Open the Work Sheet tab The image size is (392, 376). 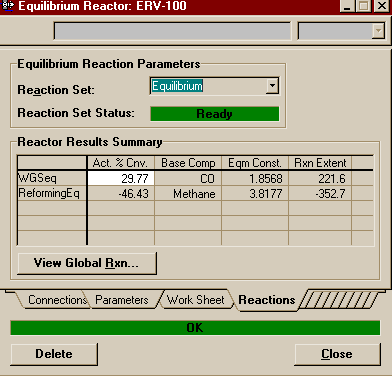pyautogui.click(x=196, y=300)
